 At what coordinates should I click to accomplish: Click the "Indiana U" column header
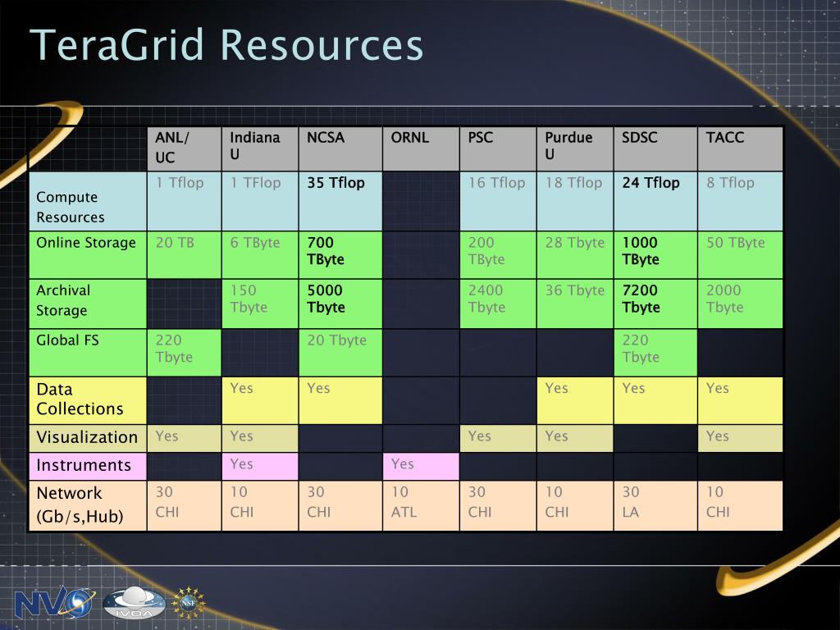click(x=260, y=149)
